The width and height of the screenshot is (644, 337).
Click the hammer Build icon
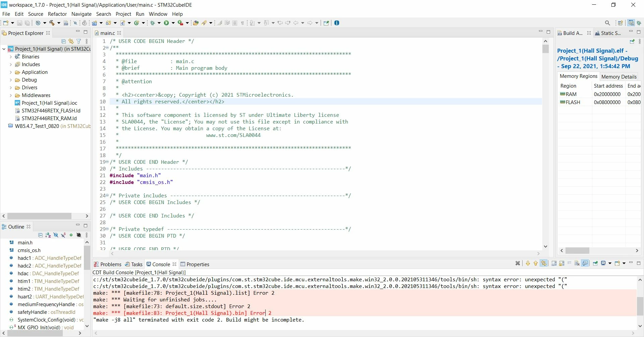[x=52, y=23]
